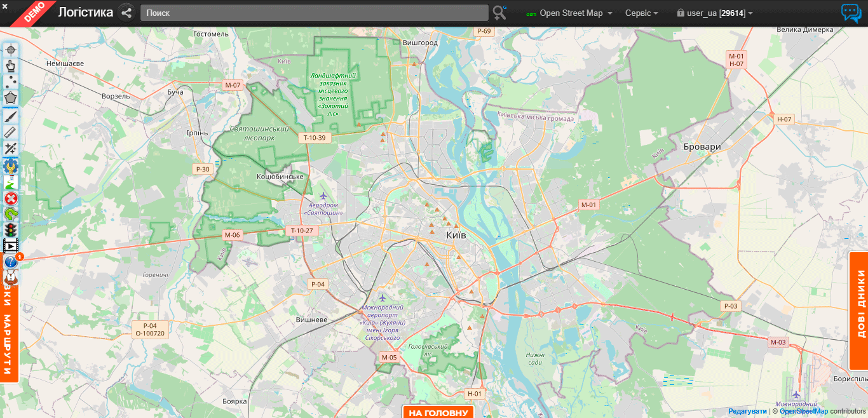Toggle the green track display tool
The height and width of the screenshot is (418, 868).
tap(11, 183)
